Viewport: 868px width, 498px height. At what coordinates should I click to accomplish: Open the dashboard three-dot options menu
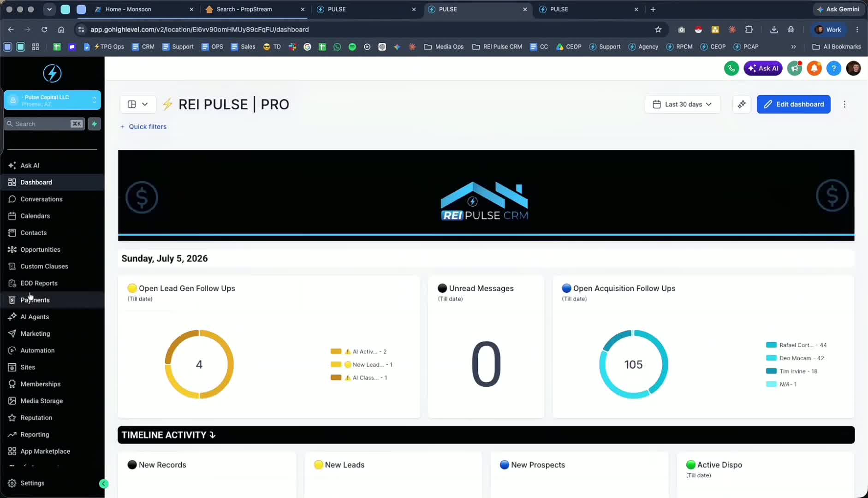(844, 104)
